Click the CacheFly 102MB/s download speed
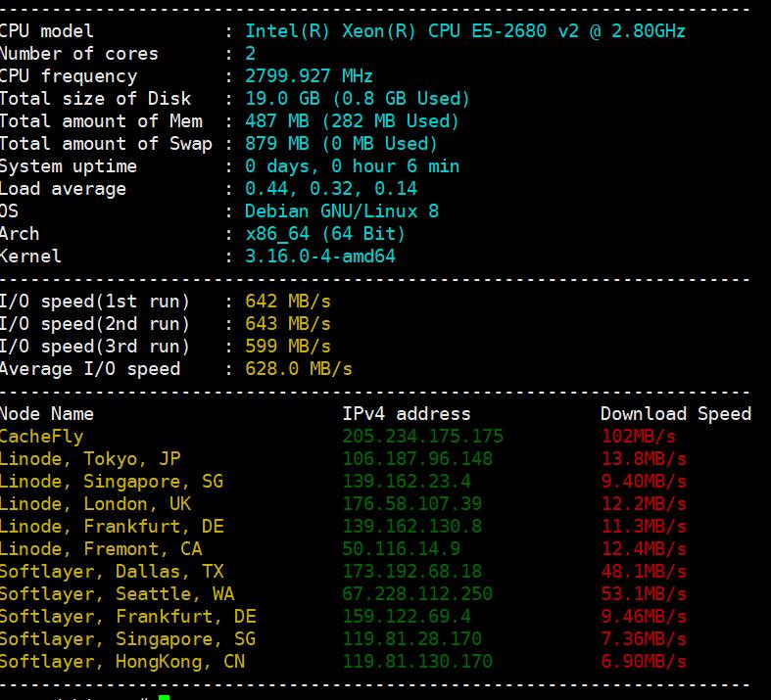 [x=638, y=437]
